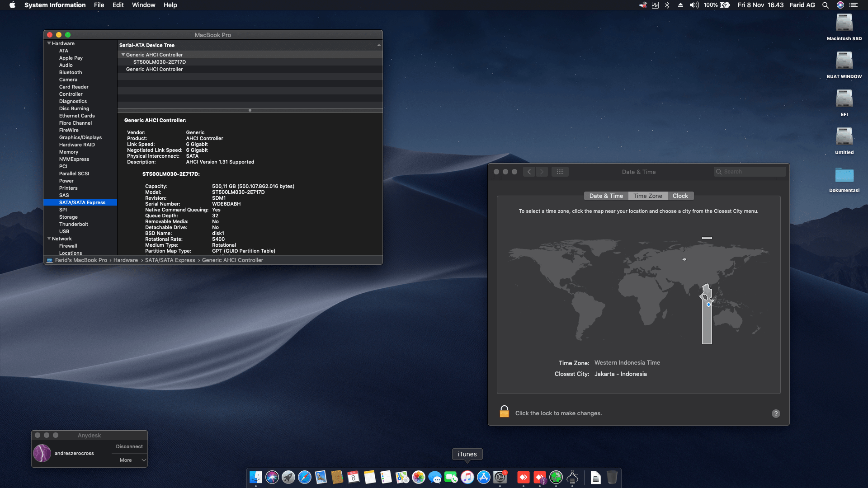The width and height of the screenshot is (868, 488).
Task: Click the lock to make changes
Action: pyautogui.click(x=504, y=412)
